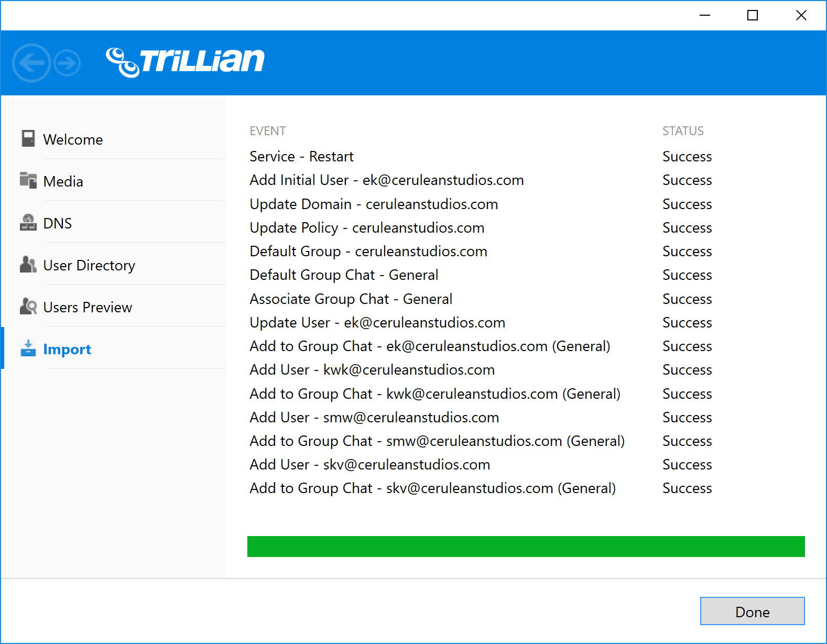827x644 pixels.
Task: Select the Import step label
Action: (67, 350)
